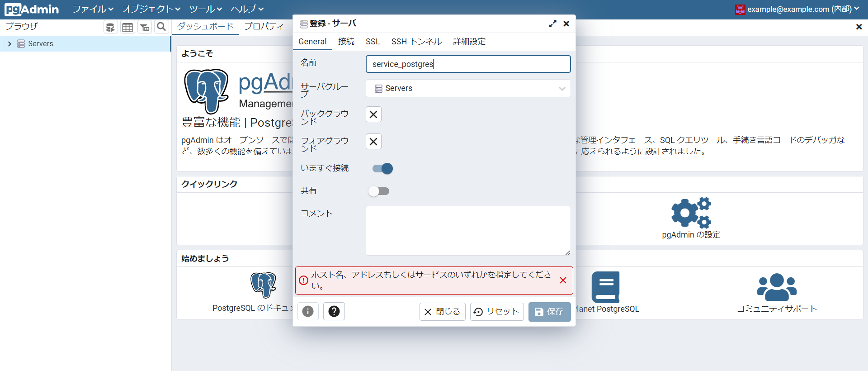
Task: Clear the foreground color picker box
Action: 373,142
